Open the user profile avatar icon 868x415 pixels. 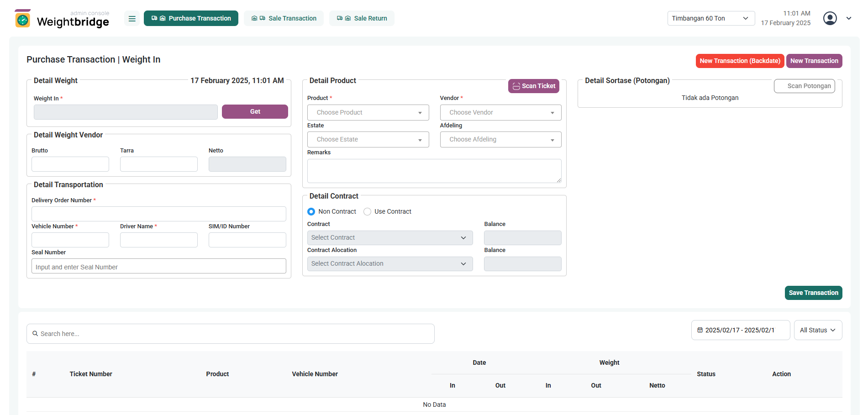click(830, 18)
